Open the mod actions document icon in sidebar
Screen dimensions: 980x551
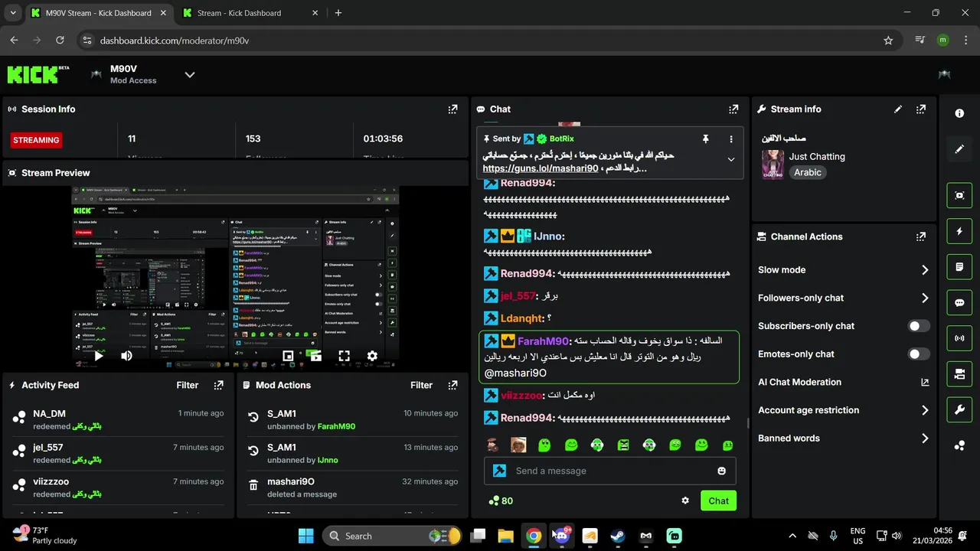(x=959, y=267)
